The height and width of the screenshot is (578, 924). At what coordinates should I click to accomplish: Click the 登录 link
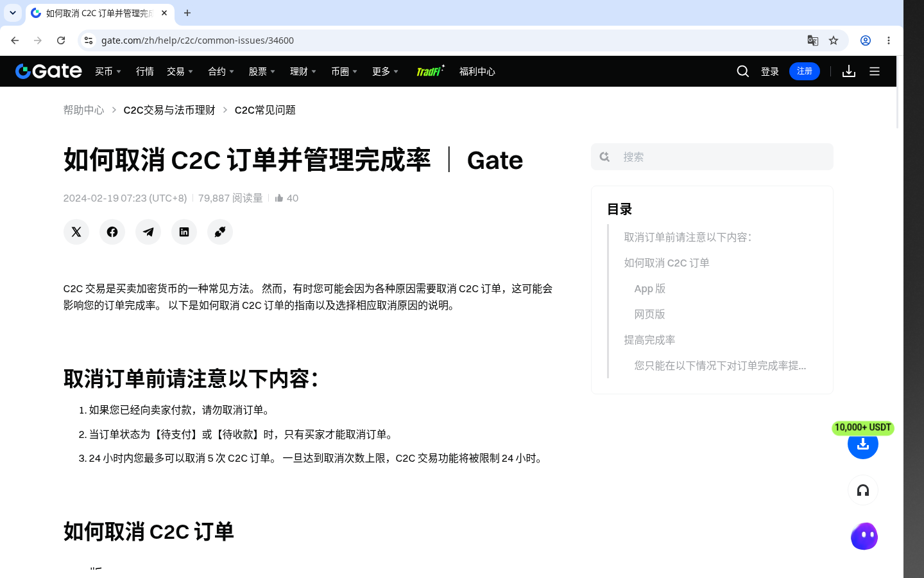click(x=770, y=71)
